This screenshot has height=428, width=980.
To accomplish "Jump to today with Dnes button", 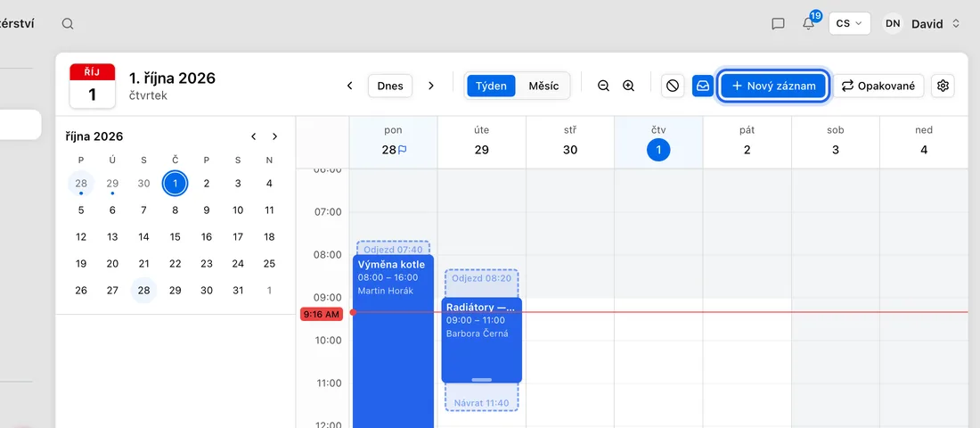I will click(x=390, y=86).
